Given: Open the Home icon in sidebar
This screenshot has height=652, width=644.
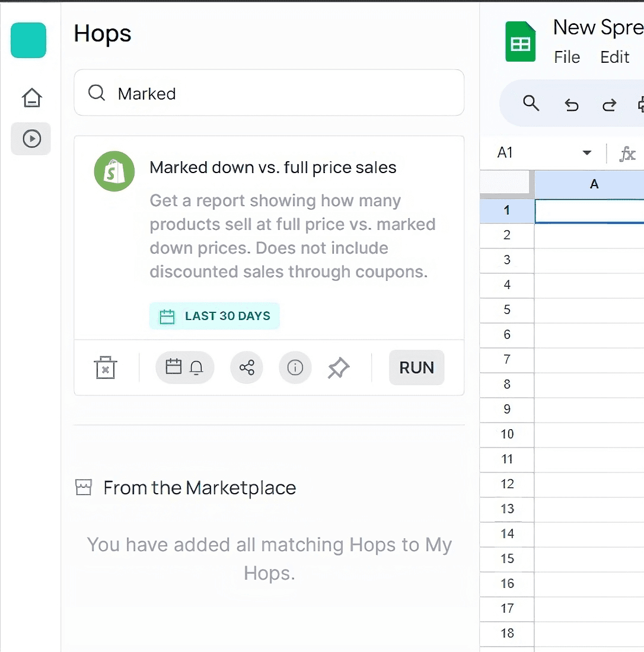Looking at the screenshot, I should (31, 98).
